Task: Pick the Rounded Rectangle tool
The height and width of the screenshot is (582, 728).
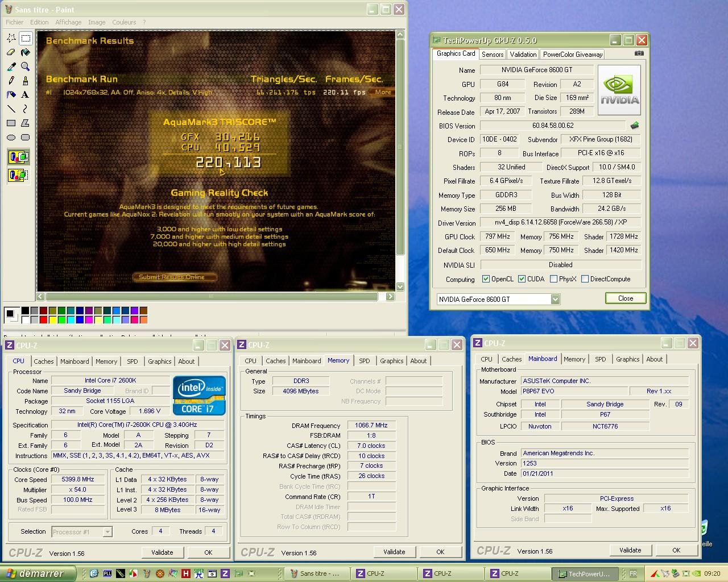Action: pyautogui.click(x=26, y=137)
